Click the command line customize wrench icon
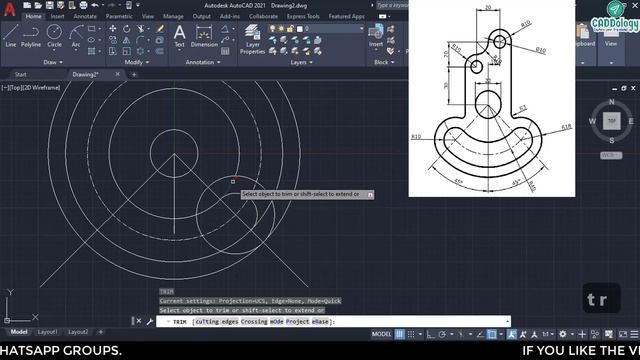The image size is (640, 360). point(150,321)
